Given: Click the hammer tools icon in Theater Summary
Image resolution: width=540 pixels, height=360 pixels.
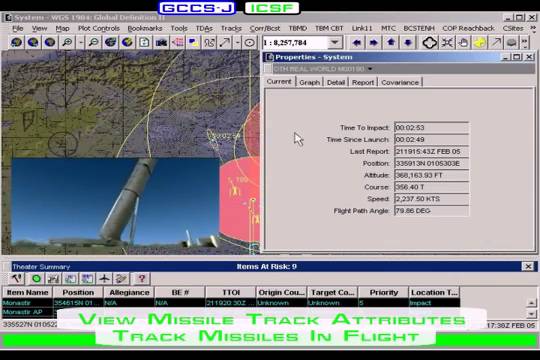Looking at the screenshot, I should coord(17,278).
